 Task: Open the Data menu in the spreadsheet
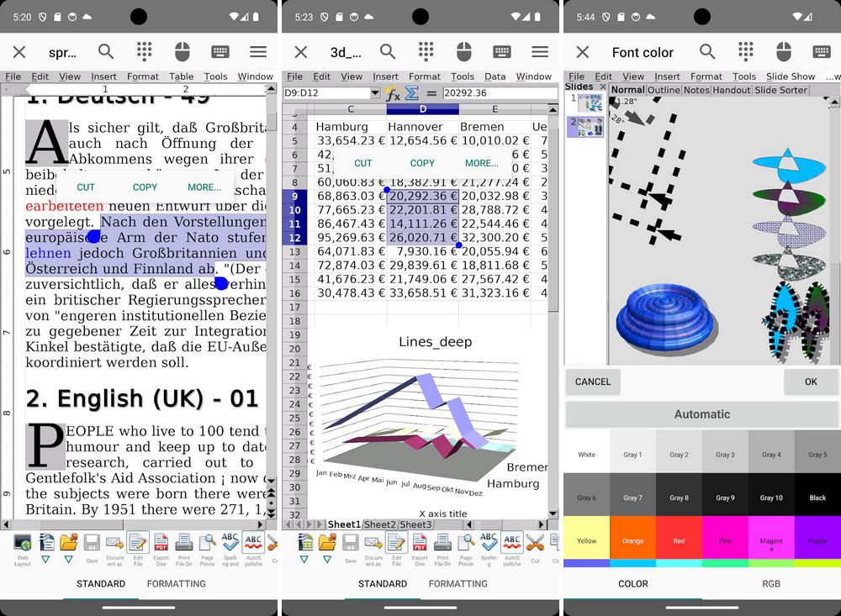point(495,76)
